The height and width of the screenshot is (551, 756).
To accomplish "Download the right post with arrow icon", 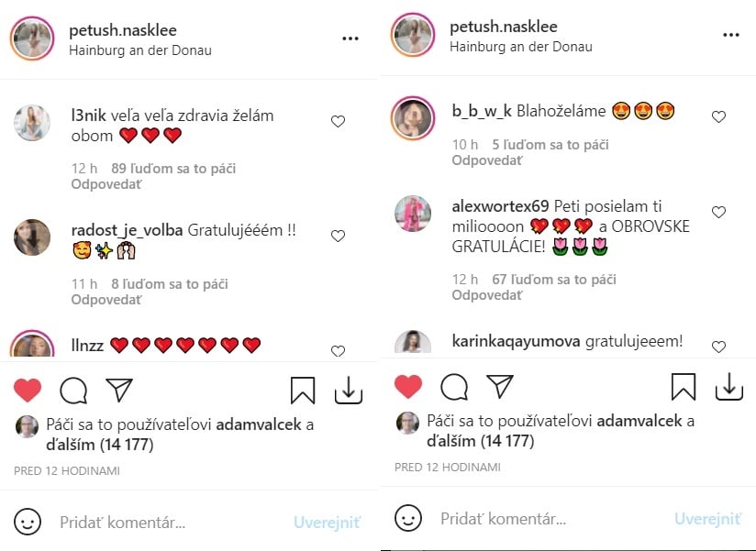I will [x=729, y=387].
